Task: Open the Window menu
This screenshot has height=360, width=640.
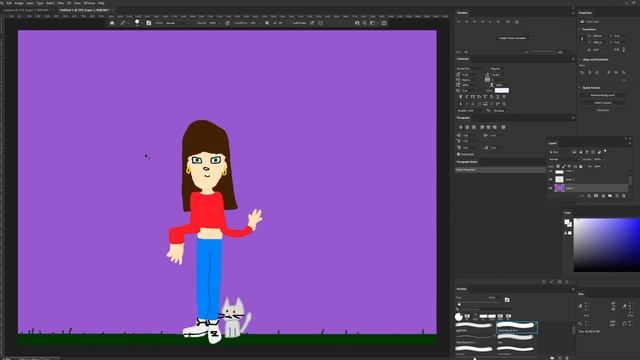Action: [x=89, y=3]
